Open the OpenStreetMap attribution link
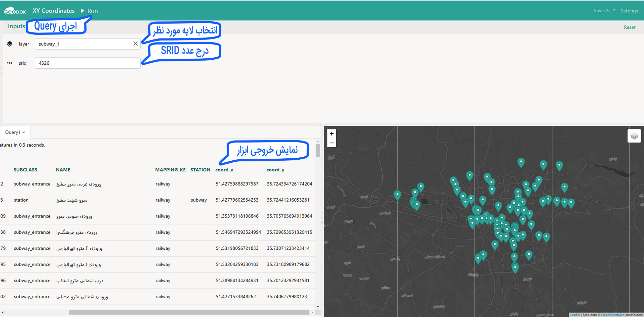644x317 pixels. point(612,315)
